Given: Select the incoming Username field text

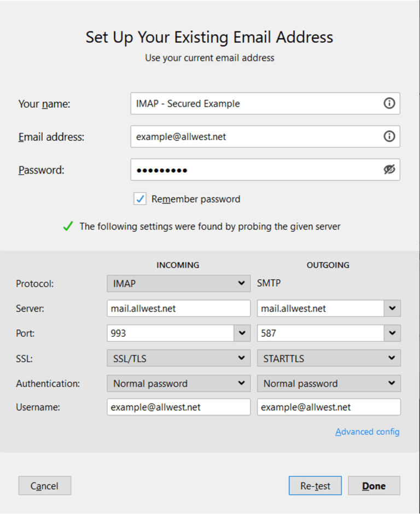Looking at the screenshot, I should (178, 407).
